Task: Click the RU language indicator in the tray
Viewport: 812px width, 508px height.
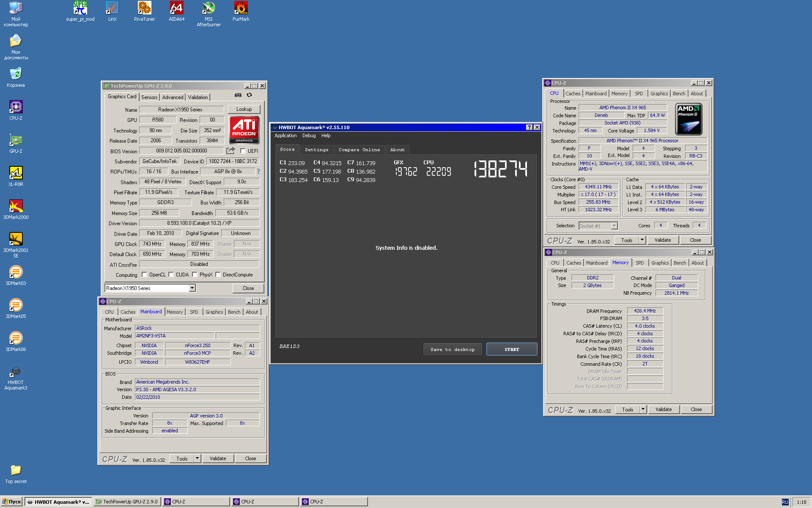Action: tap(785, 502)
